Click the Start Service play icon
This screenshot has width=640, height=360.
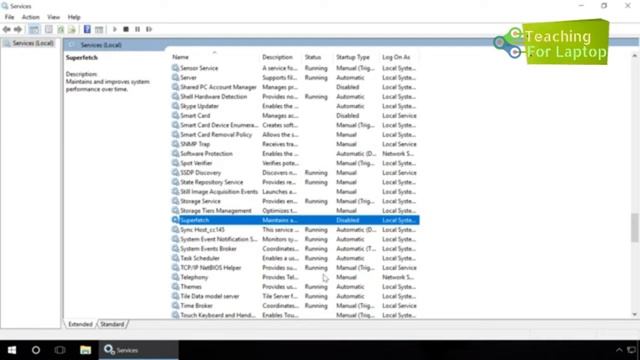(115, 29)
